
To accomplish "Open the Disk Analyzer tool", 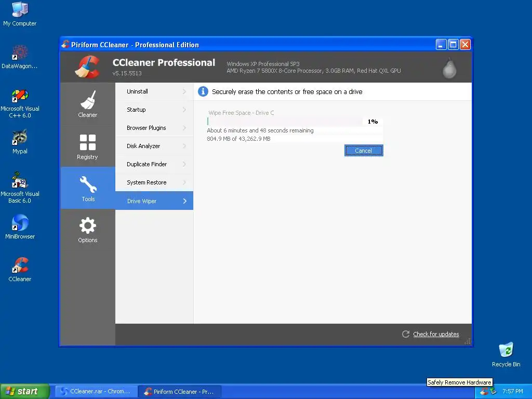I will pos(154,146).
